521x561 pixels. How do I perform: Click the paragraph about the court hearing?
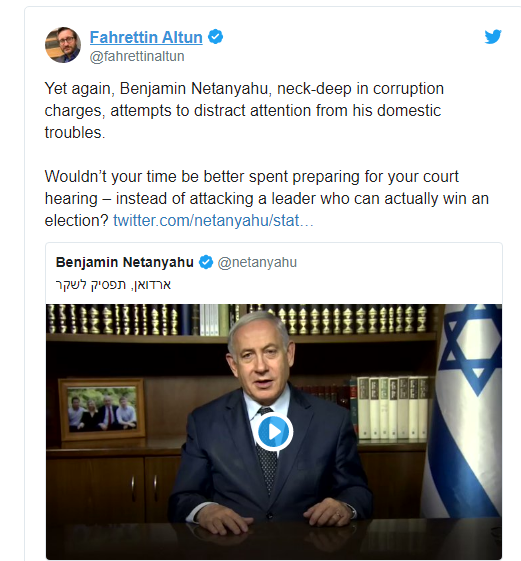267,199
